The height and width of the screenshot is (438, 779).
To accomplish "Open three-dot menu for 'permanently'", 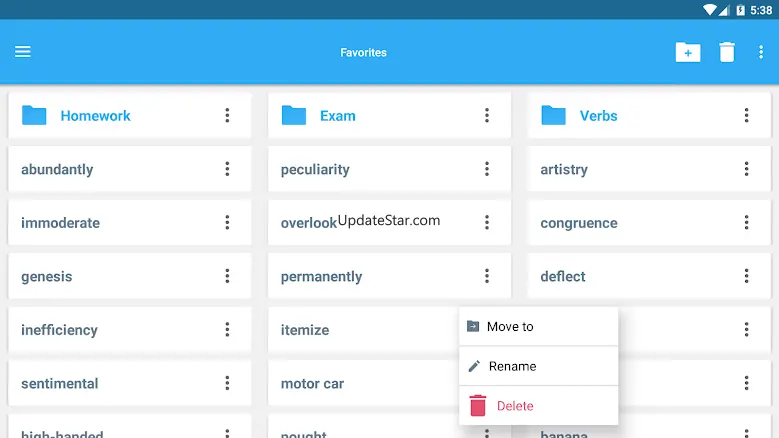I will 487,276.
